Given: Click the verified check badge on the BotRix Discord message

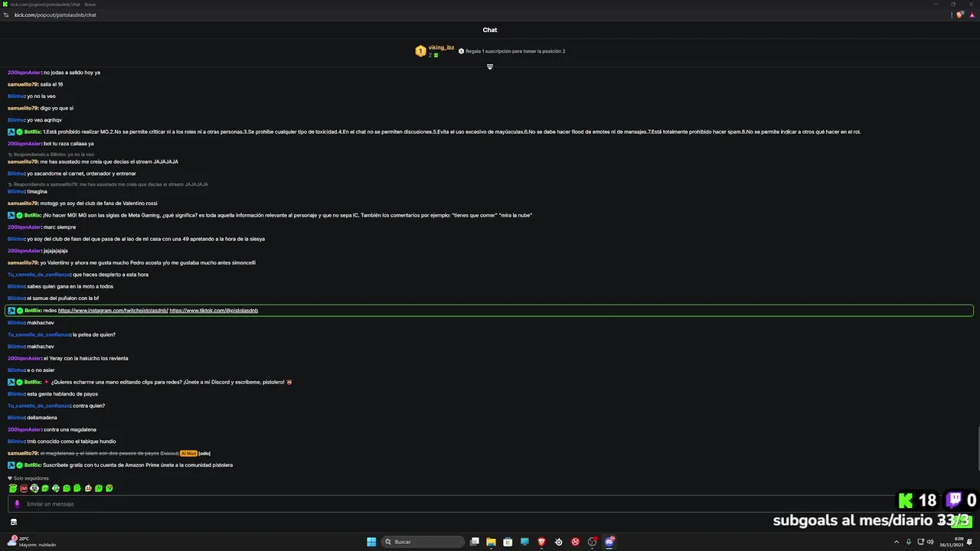Looking at the screenshot, I should point(20,382).
